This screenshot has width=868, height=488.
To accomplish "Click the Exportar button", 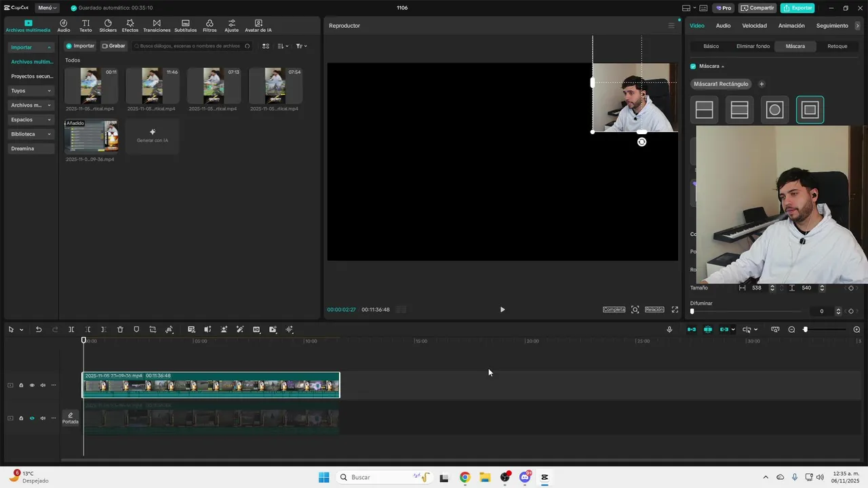I will 797,8.
